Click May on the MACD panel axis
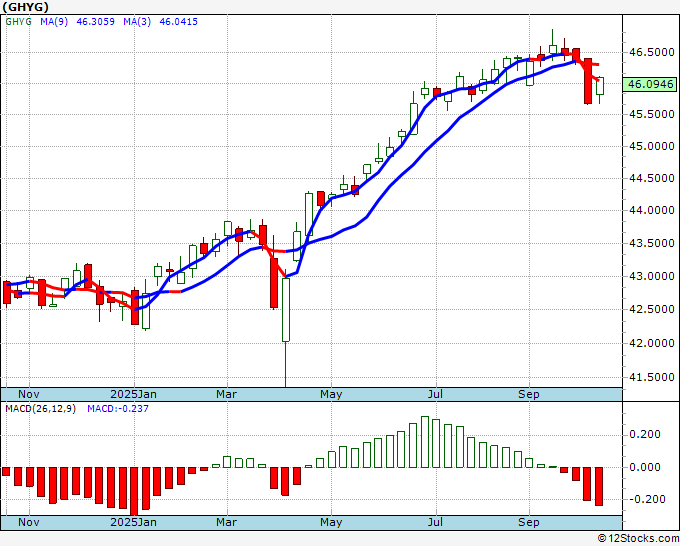 (331, 522)
